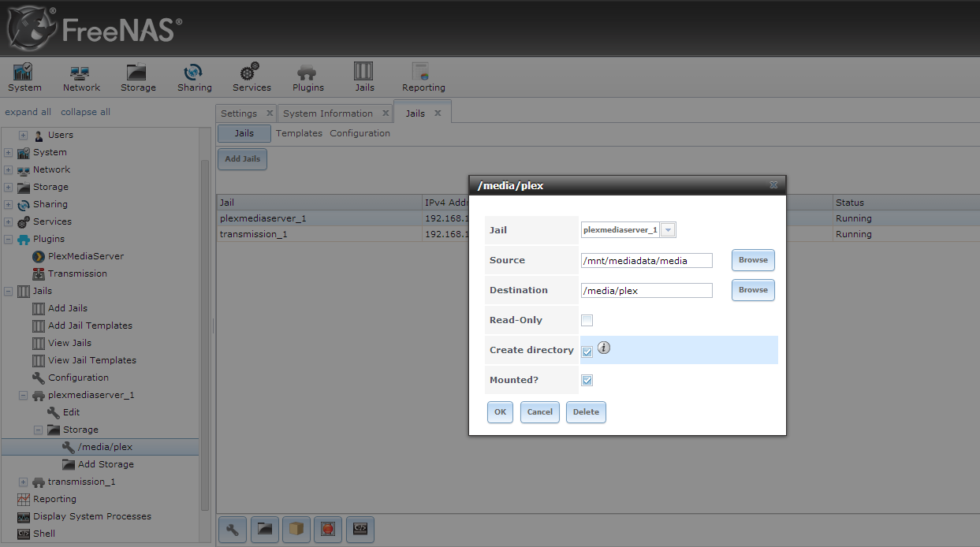Click the box upload-plugin button below the jail list
This screenshot has width=980, height=547.
tap(296, 530)
